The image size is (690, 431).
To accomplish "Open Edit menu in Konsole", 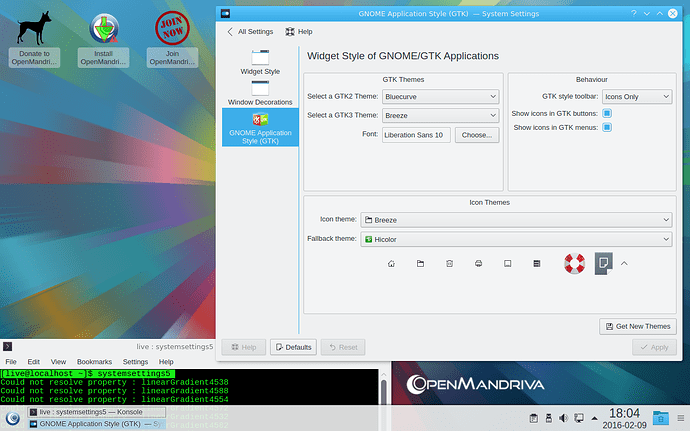I will 34,362.
